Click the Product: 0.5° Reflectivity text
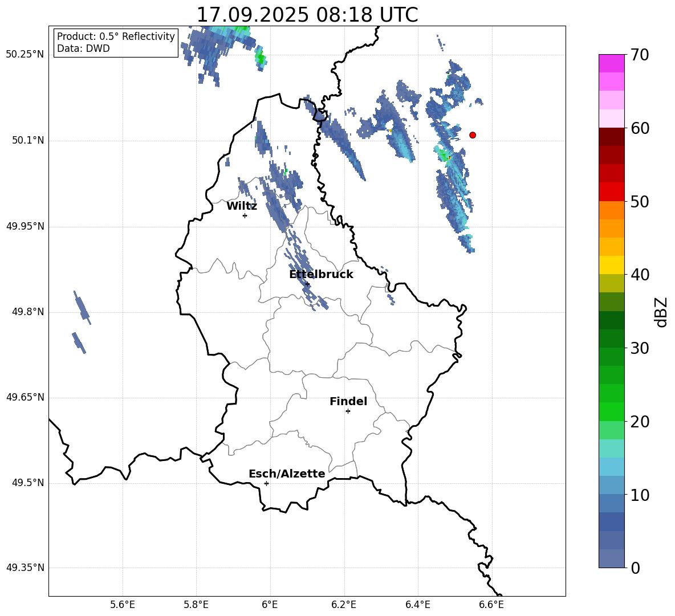This screenshot has height=616, width=675. click(x=116, y=36)
